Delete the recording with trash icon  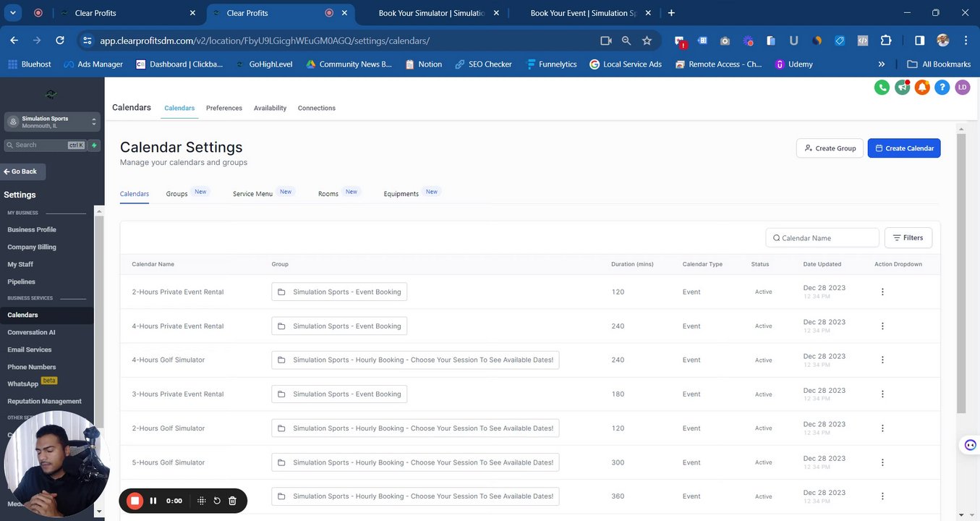pos(232,501)
